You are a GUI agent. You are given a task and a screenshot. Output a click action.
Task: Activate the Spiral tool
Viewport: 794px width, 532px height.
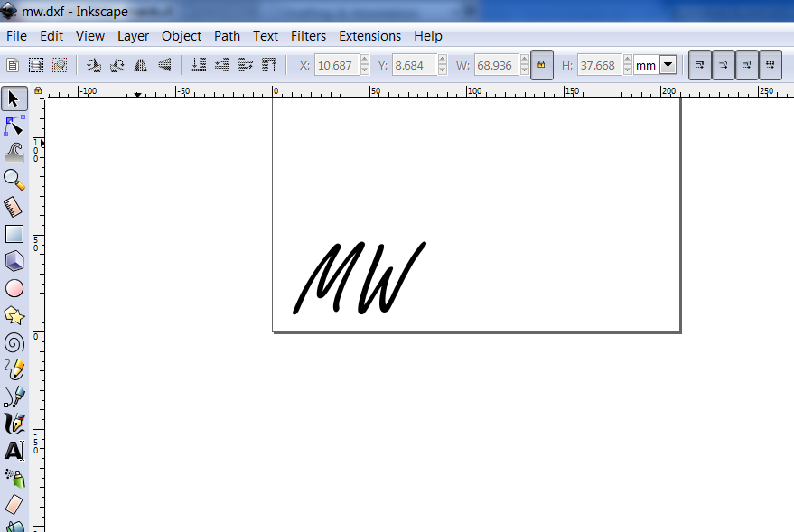point(14,342)
